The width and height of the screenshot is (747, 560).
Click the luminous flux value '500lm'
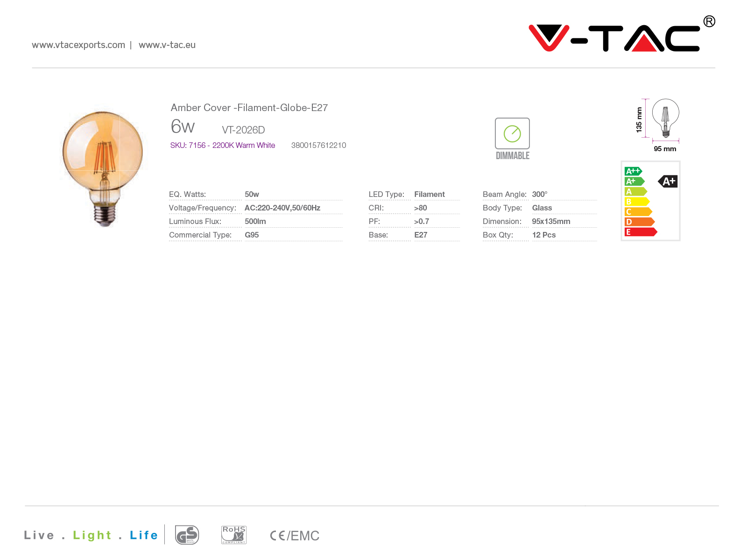[x=255, y=221]
